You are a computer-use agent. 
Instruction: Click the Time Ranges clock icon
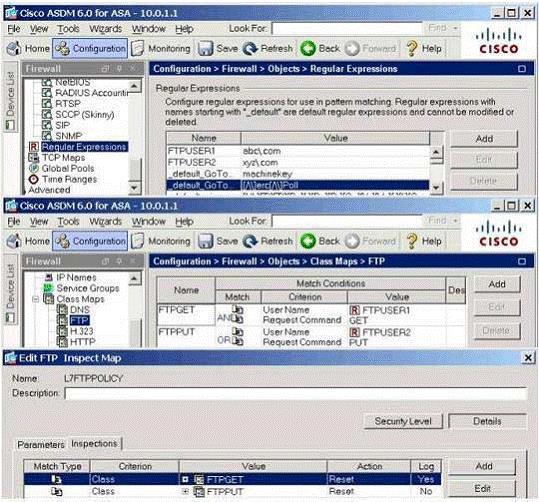34,179
